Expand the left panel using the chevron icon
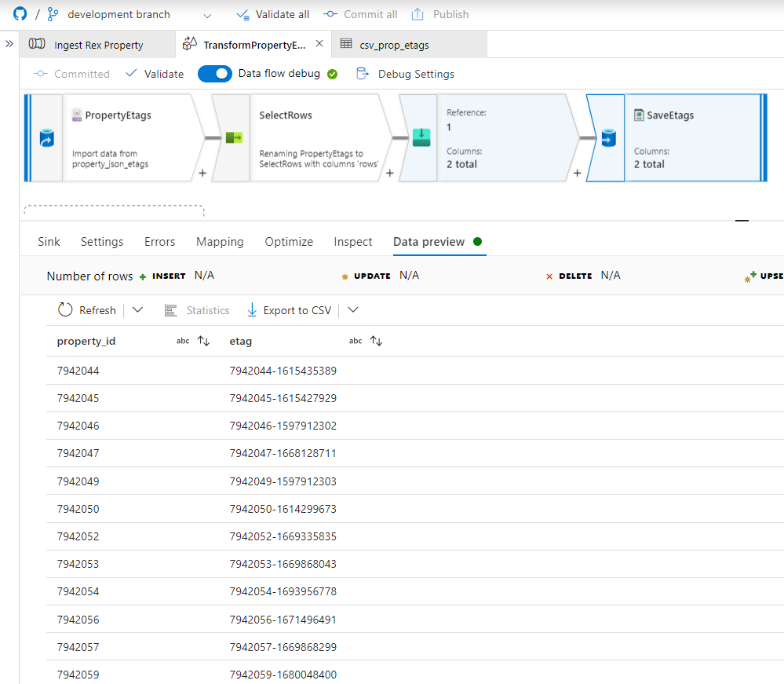The image size is (784, 684). (9, 44)
